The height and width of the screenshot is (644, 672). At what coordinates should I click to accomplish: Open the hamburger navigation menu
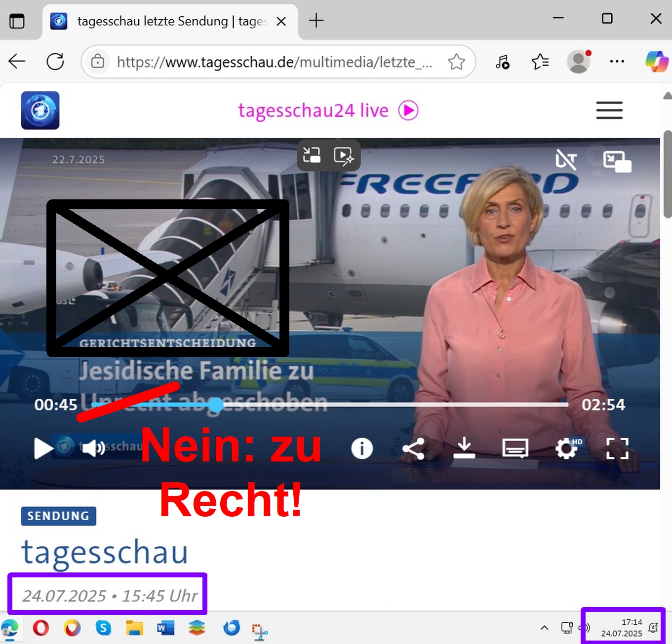pos(609,111)
